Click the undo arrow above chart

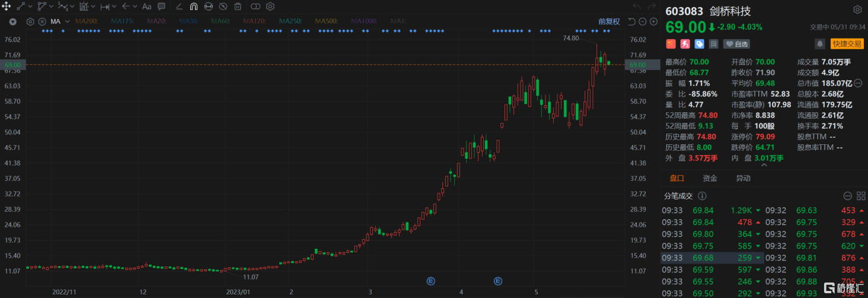(637, 7)
